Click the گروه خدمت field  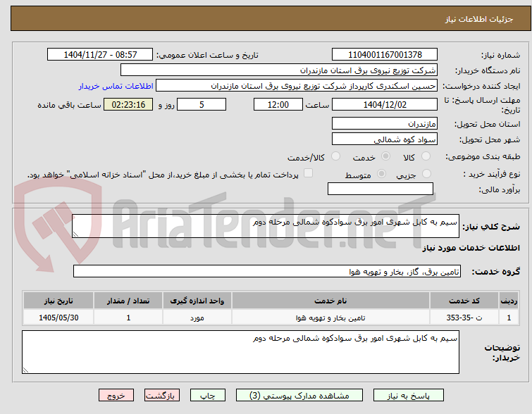pyautogui.click(x=267, y=271)
